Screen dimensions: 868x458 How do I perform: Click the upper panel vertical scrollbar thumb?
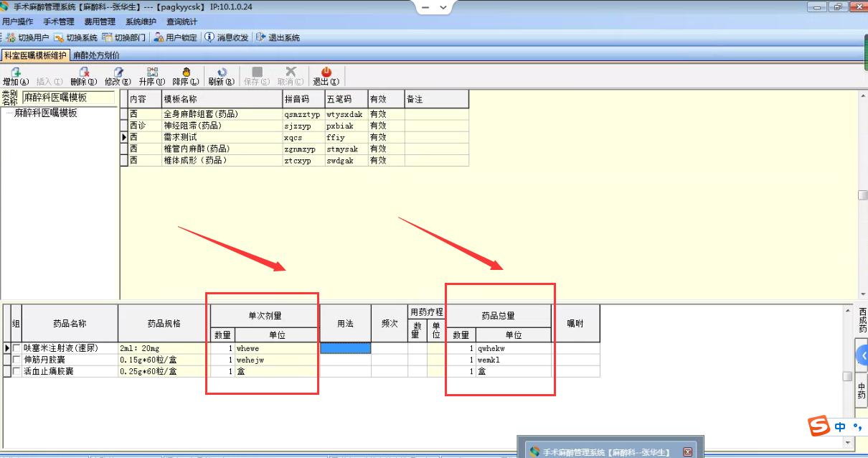[863, 195]
